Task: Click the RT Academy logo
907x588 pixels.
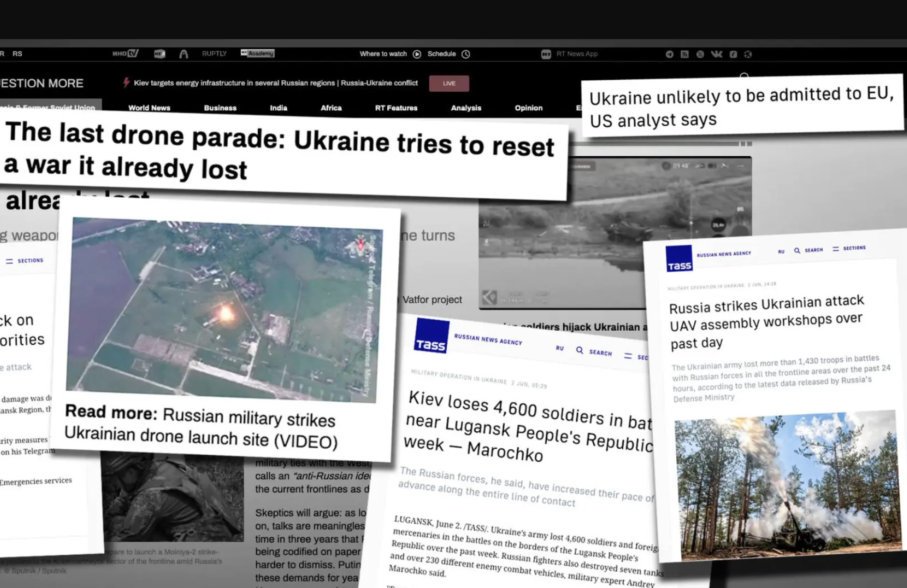Action: [258, 53]
